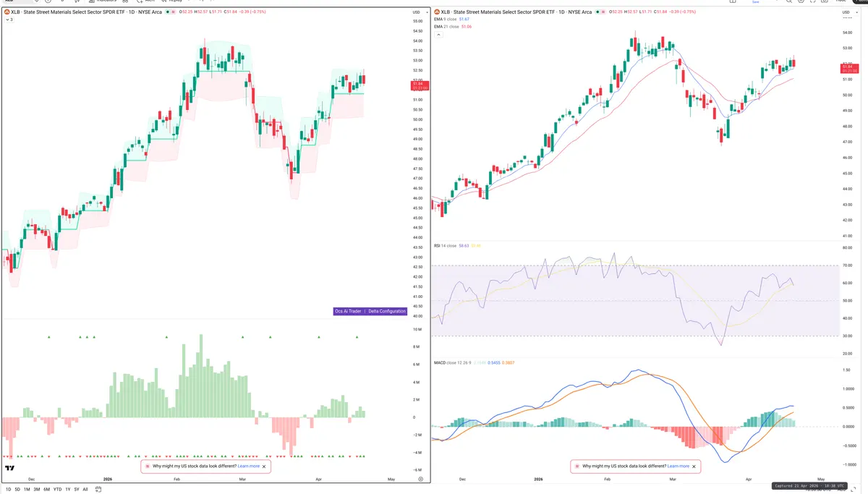Click the icon in the left chart's data notice
Viewport: 868px width, 494px height.
tap(147, 467)
